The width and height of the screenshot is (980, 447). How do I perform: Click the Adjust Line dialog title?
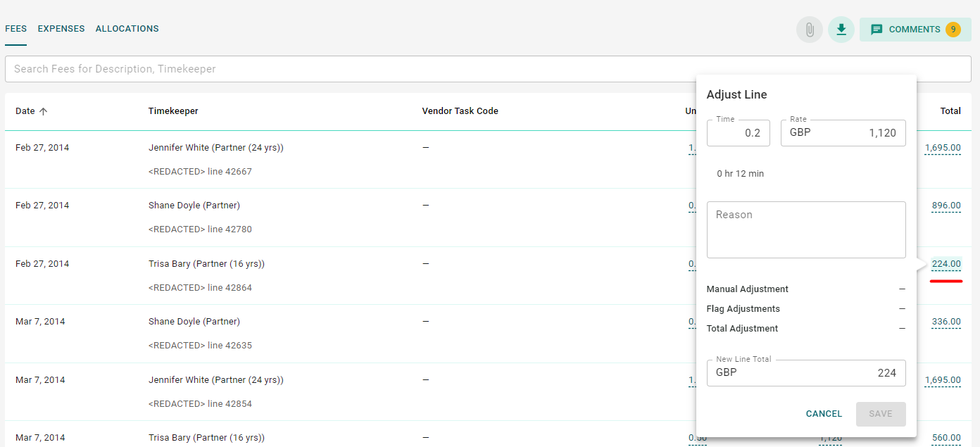736,95
